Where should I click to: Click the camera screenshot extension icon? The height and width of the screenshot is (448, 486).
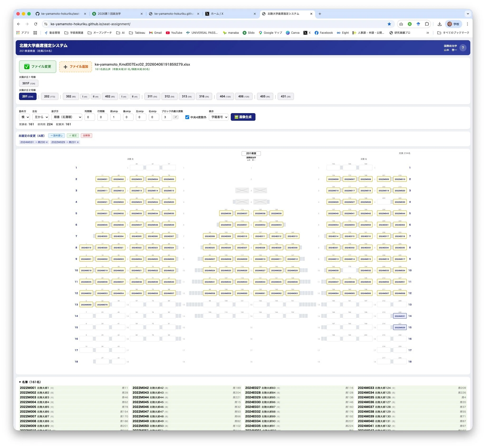(x=401, y=24)
